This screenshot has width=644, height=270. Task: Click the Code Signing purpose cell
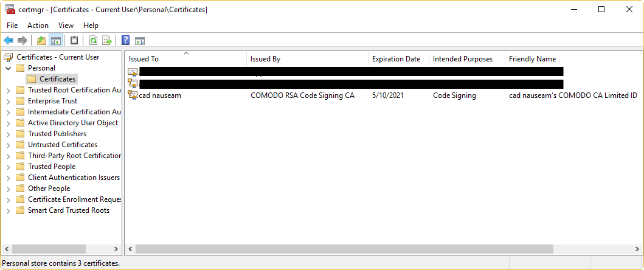pyautogui.click(x=454, y=95)
